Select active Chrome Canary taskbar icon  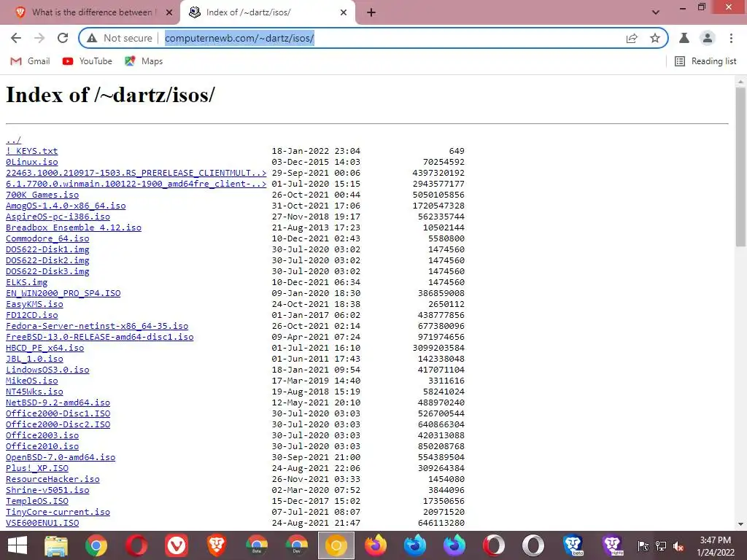(x=336, y=545)
